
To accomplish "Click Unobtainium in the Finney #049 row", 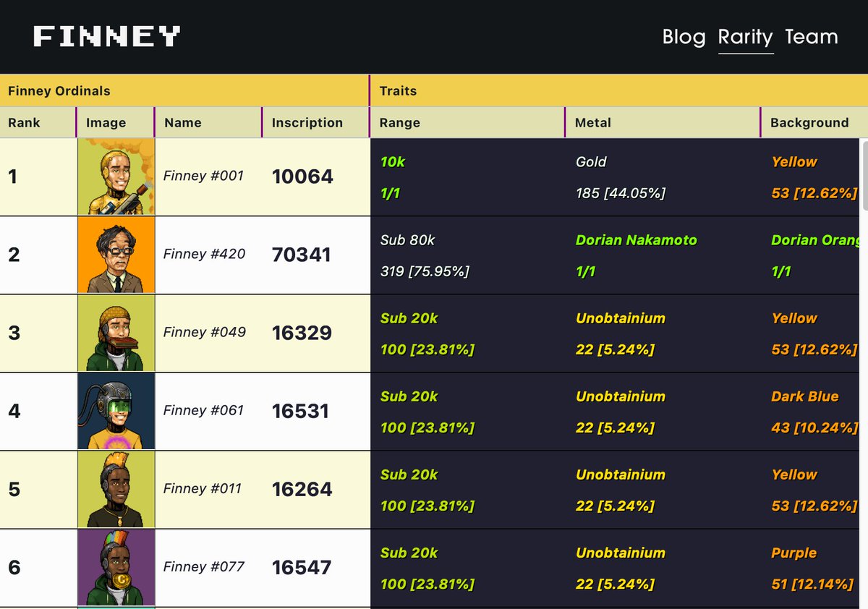I will pyautogui.click(x=621, y=318).
